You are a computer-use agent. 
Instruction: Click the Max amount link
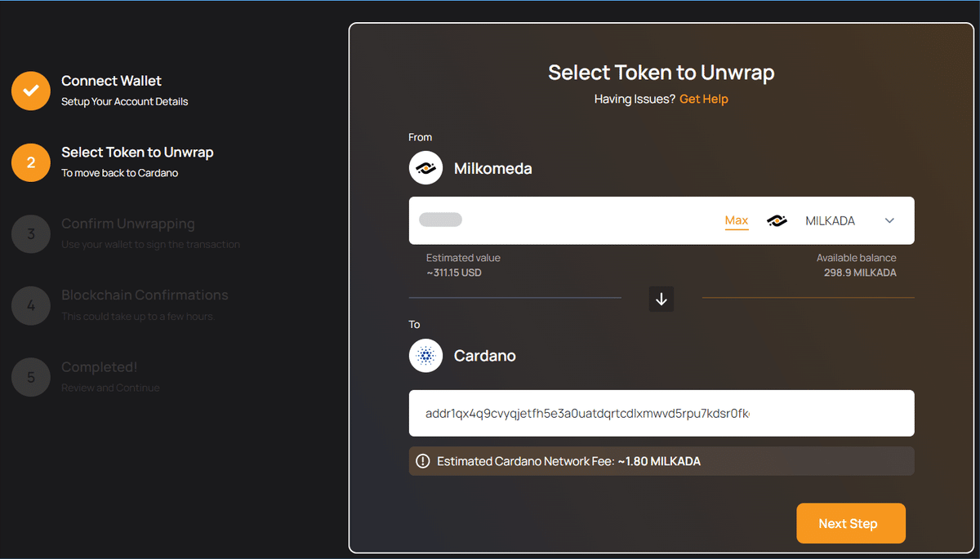(x=737, y=221)
